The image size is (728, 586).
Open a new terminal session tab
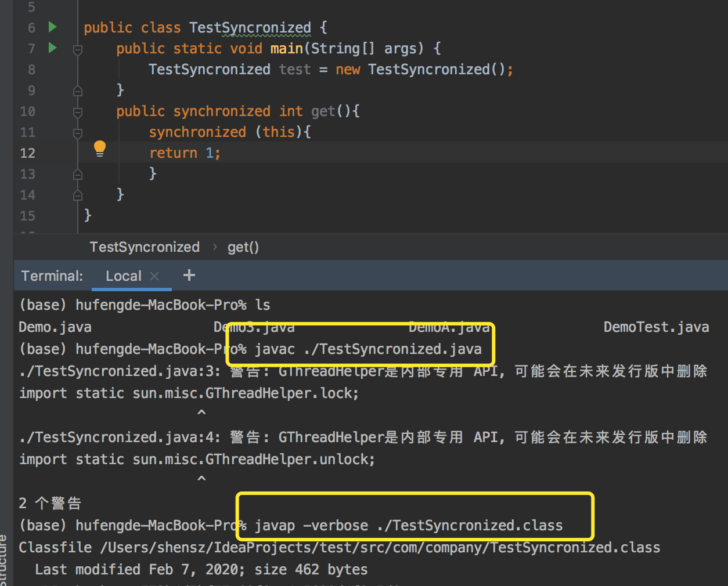click(x=189, y=275)
